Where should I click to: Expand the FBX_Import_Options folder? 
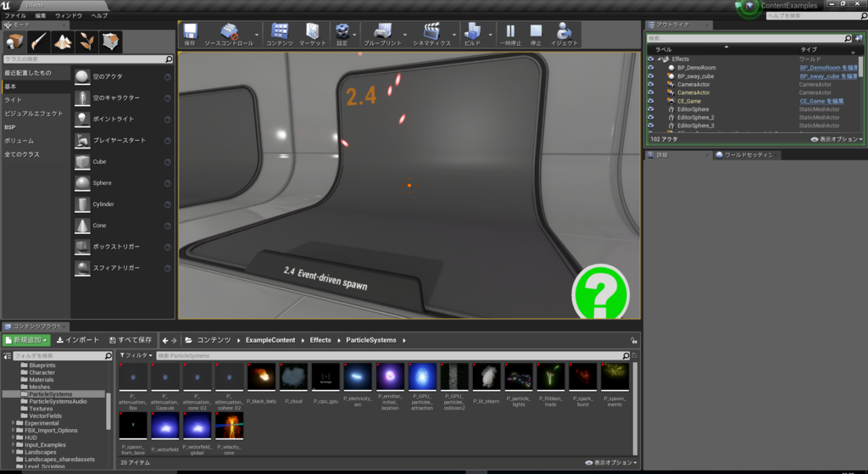coord(14,430)
